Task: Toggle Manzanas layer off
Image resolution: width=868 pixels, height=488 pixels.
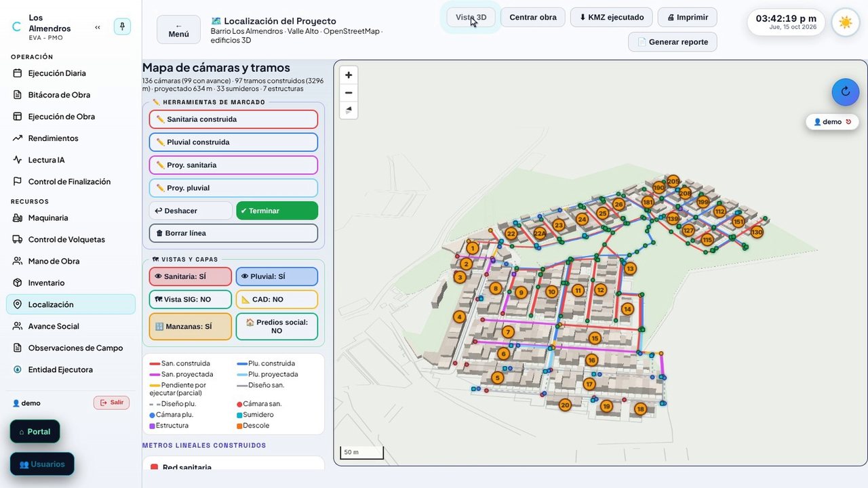Action: 191,327
